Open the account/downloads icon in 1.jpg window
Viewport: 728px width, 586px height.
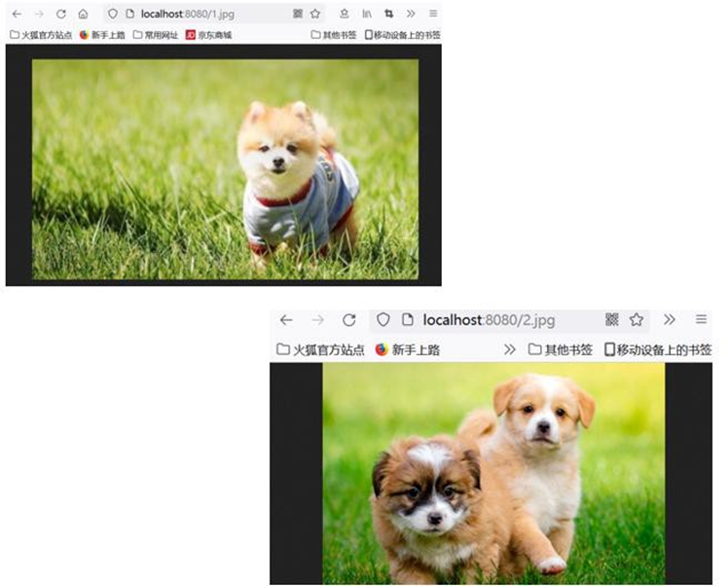(x=344, y=14)
